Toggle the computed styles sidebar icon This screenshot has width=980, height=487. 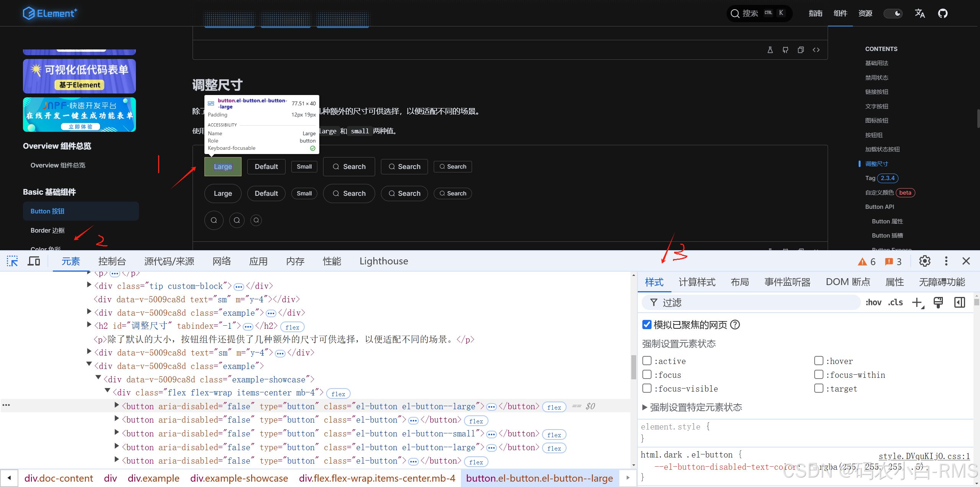pyautogui.click(x=959, y=303)
